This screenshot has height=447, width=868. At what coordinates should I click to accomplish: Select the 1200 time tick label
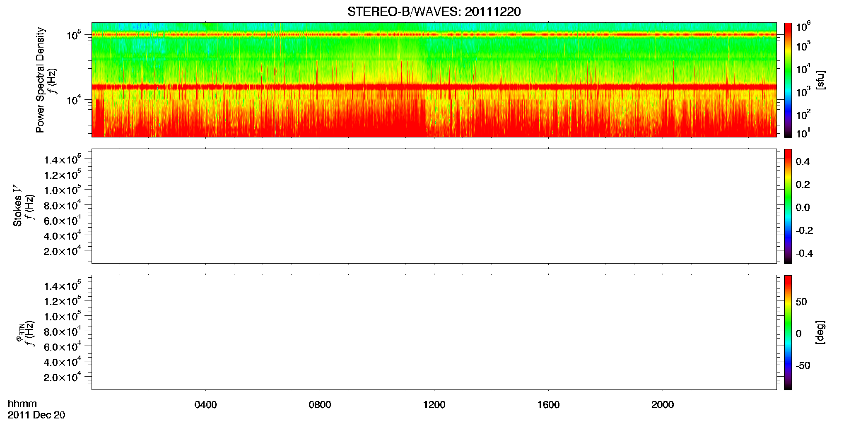434,405
